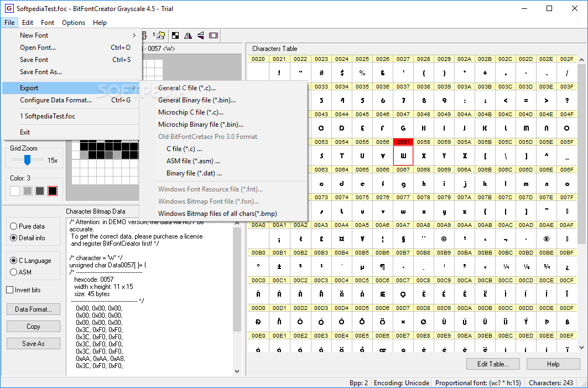Export old format ASM file (*.asm) ...

[223, 161]
